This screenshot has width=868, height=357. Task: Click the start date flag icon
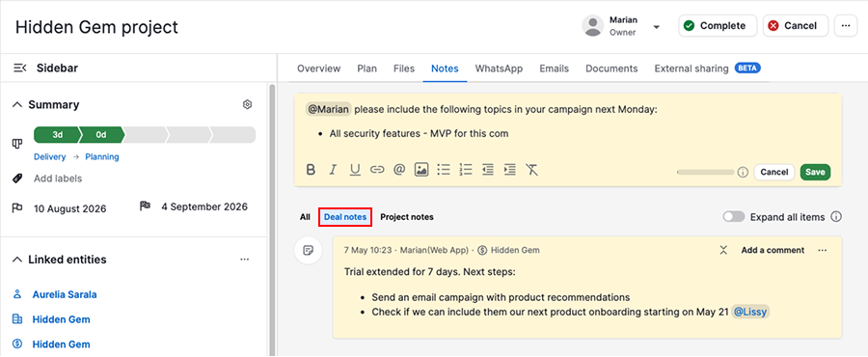pyautogui.click(x=17, y=208)
